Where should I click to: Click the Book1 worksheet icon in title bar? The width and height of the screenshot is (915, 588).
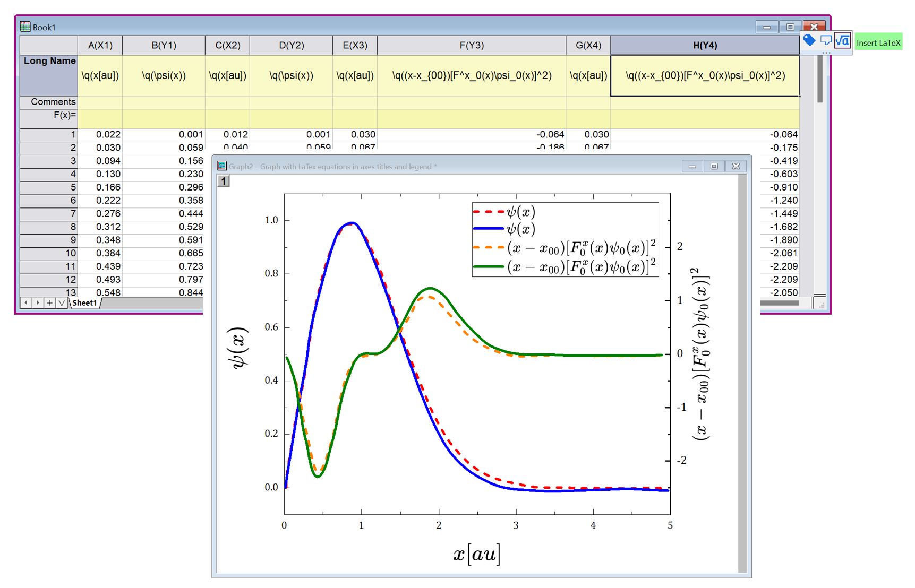point(25,27)
